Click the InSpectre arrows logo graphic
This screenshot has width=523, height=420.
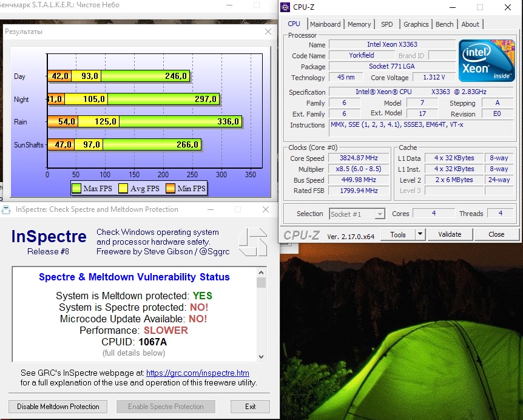point(253,242)
